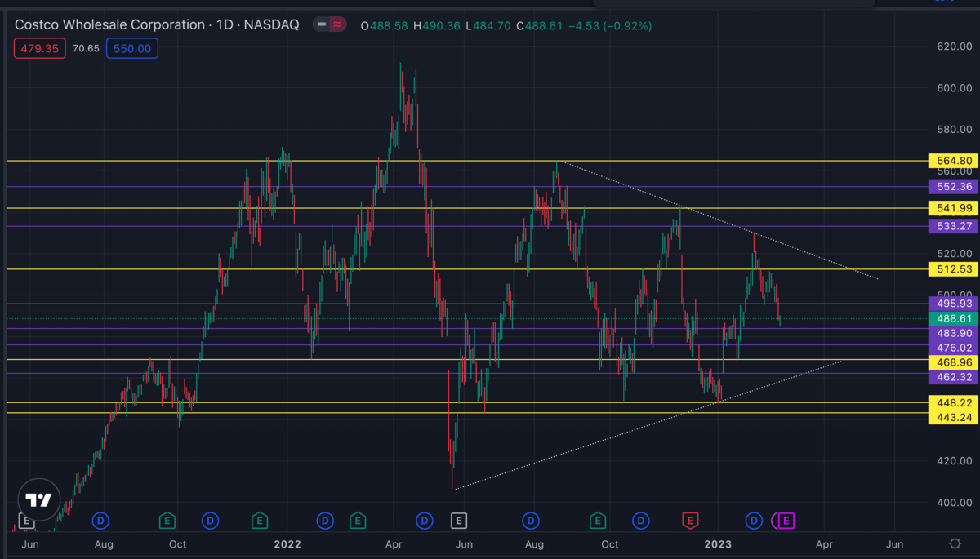The width and height of the screenshot is (980, 559).
Task: Click the 2023 label on time axis
Action: tap(718, 543)
